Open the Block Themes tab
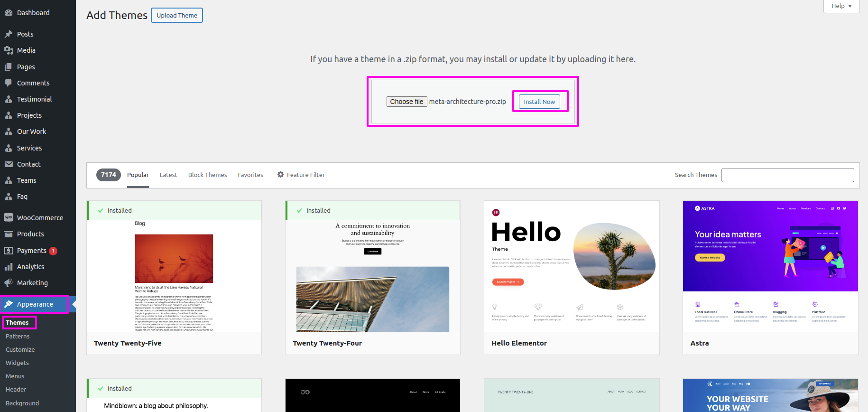This screenshot has height=412, width=868. 207,175
